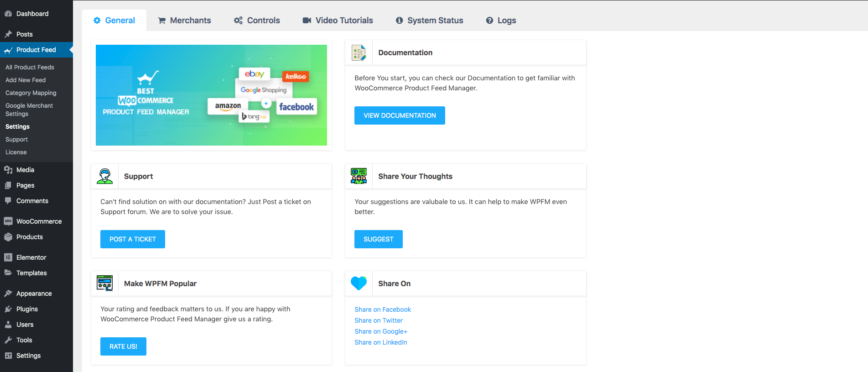Click the Media icon in sidebar
868x372 pixels.
8,170
